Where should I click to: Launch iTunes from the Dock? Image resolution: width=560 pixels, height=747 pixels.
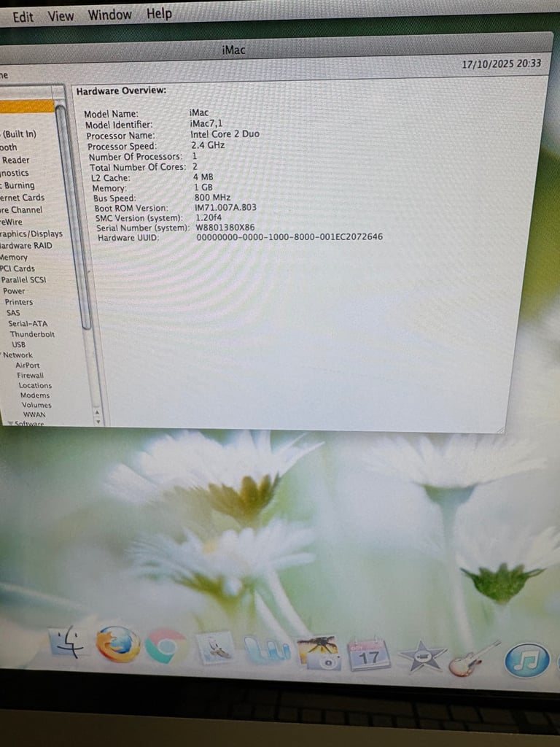pyautogui.click(x=526, y=660)
